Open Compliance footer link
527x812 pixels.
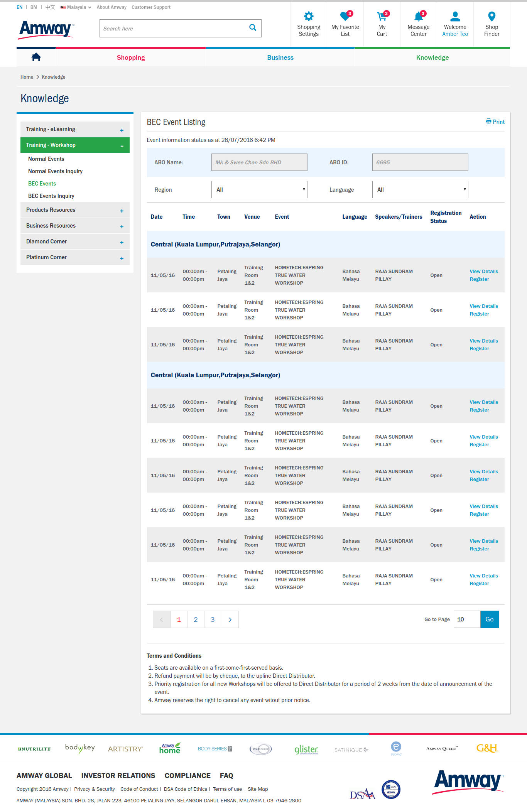tap(187, 775)
